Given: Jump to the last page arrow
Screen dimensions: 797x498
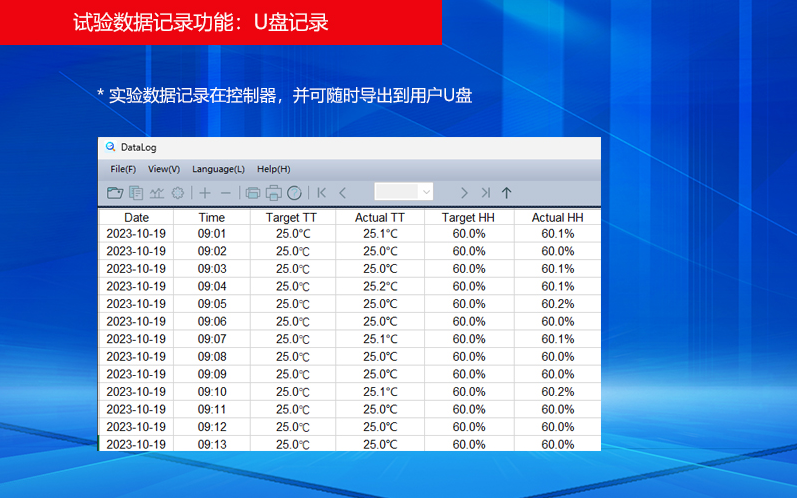Looking at the screenshot, I should coord(485,193).
